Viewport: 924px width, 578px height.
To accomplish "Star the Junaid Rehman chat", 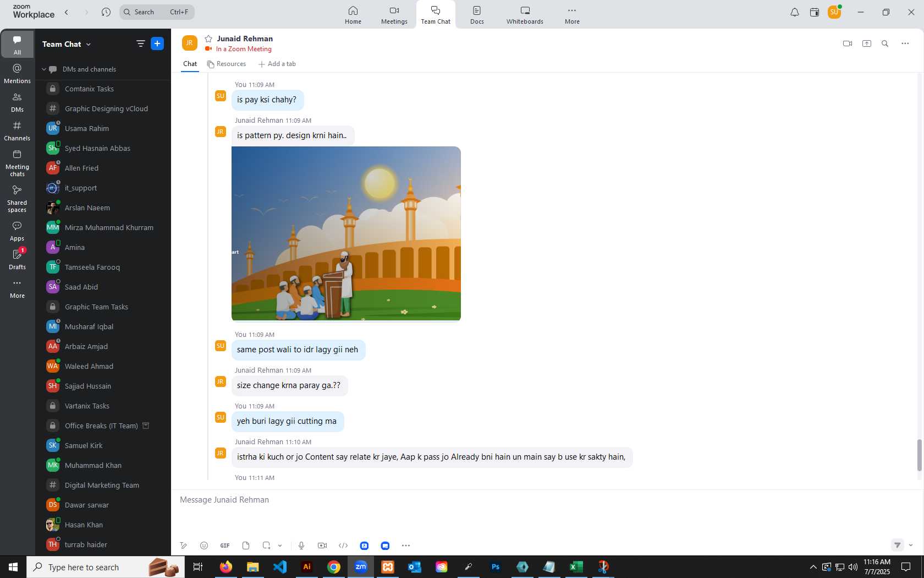I will tap(208, 39).
